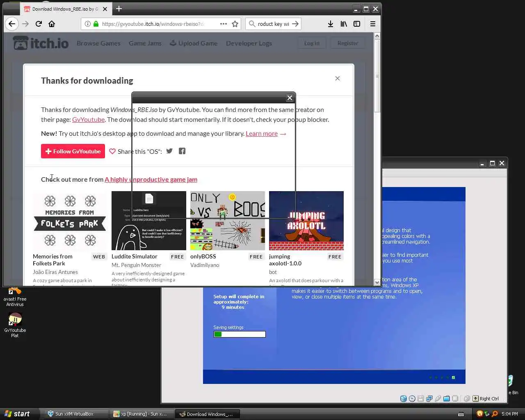Click VirtualBox shared folders status icon
525x420 pixels.
(446, 399)
